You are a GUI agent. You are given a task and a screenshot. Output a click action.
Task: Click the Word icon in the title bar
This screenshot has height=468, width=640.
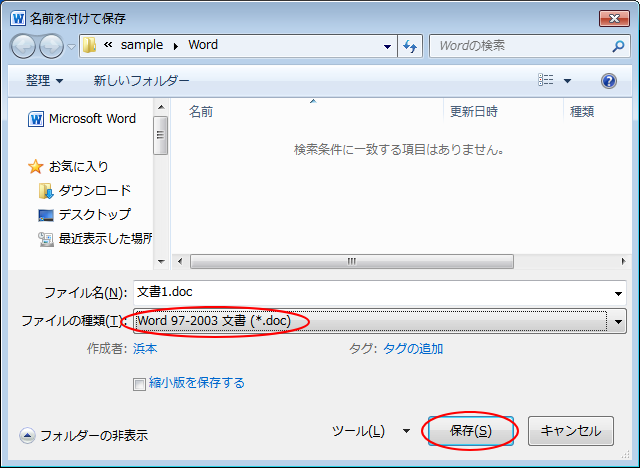click(18, 18)
